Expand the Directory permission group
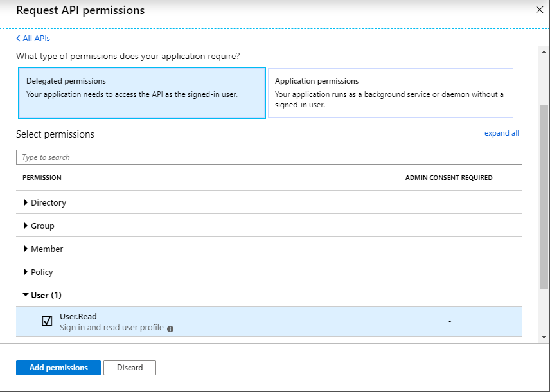Screen dimensions: 550x392 [26, 202]
